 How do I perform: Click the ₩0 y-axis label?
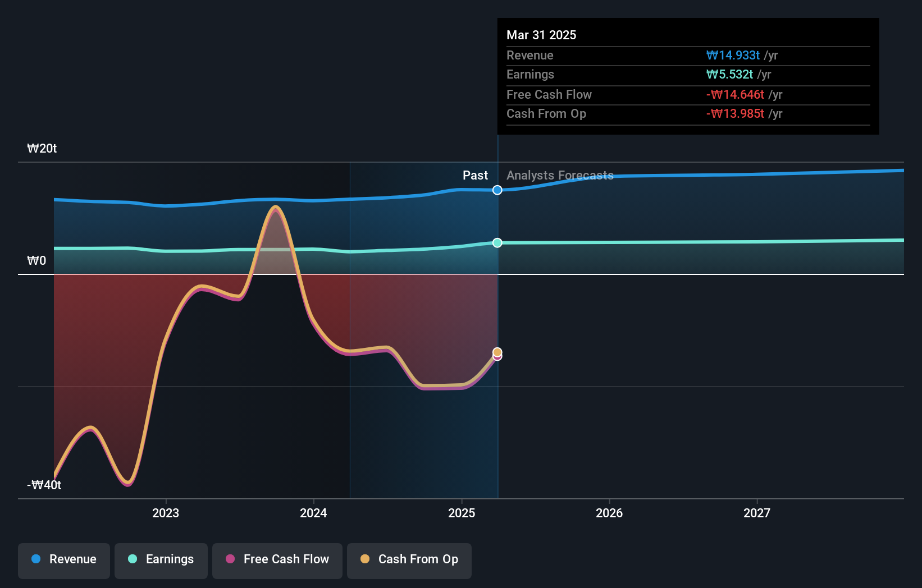pyautogui.click(x=36, y=261)
